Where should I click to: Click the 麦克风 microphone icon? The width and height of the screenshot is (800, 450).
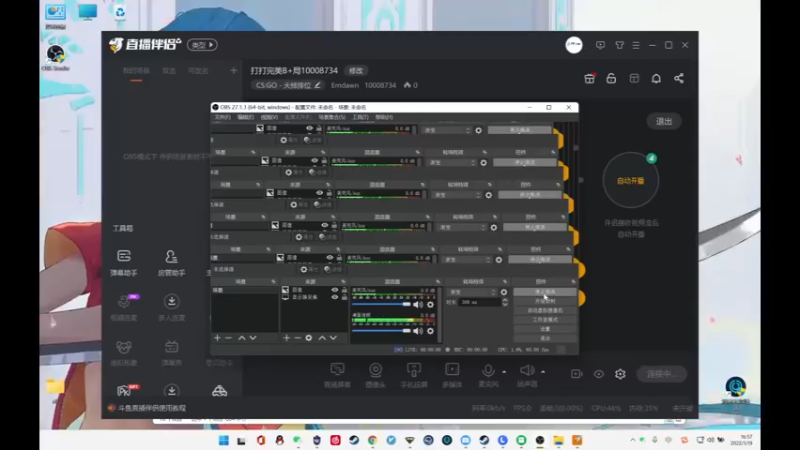pos(488,370)
